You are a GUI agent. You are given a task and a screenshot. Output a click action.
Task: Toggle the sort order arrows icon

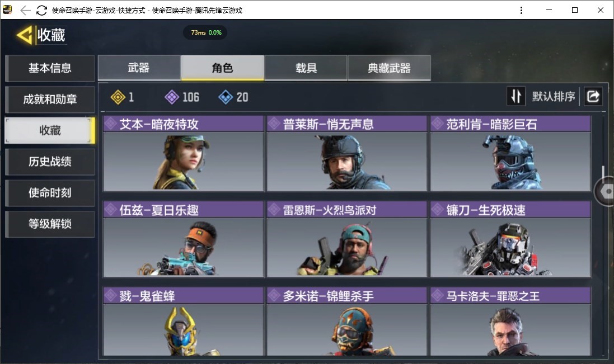tap(516, 96)
